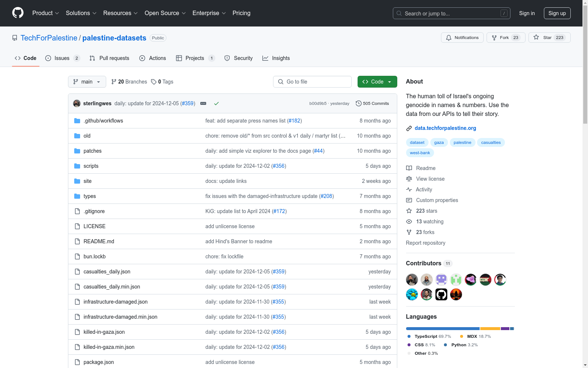Image resolution: width=588 pixels, height=368 pixels.
Task: Open Readme from the About sidebar
Action: [x=421, y=168]
